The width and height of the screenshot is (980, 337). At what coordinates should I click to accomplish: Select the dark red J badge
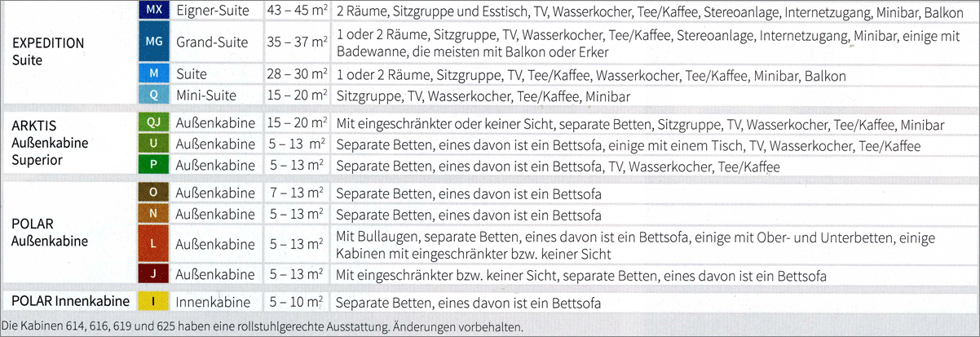tap(154, 274)
